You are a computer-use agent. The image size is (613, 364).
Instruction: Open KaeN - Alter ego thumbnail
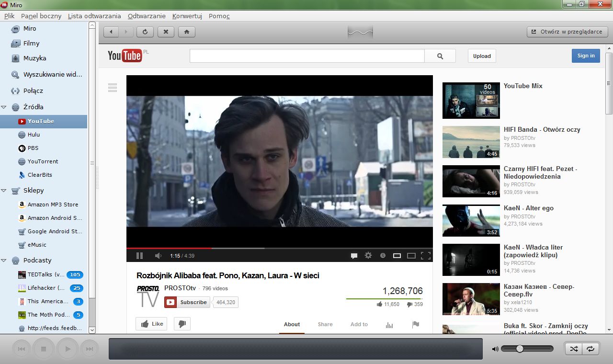[x=471, y=221]
